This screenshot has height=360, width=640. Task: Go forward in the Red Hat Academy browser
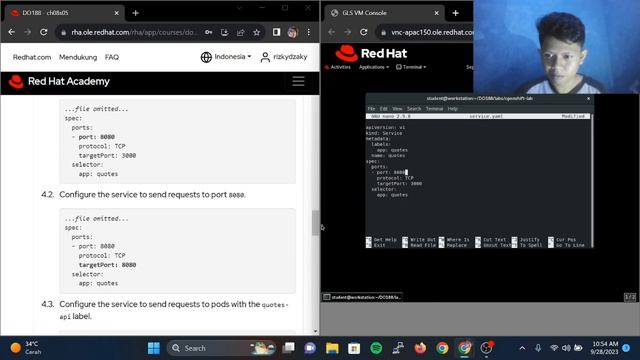27,32
